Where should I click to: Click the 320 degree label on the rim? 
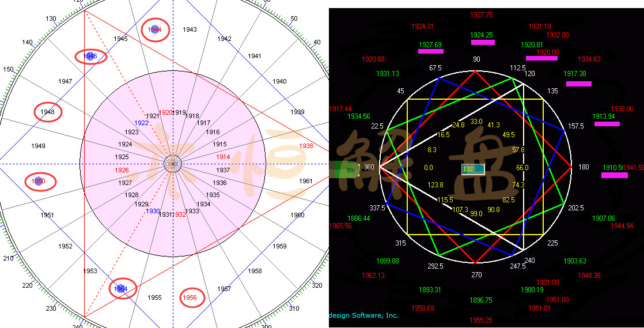coord(318,286)
